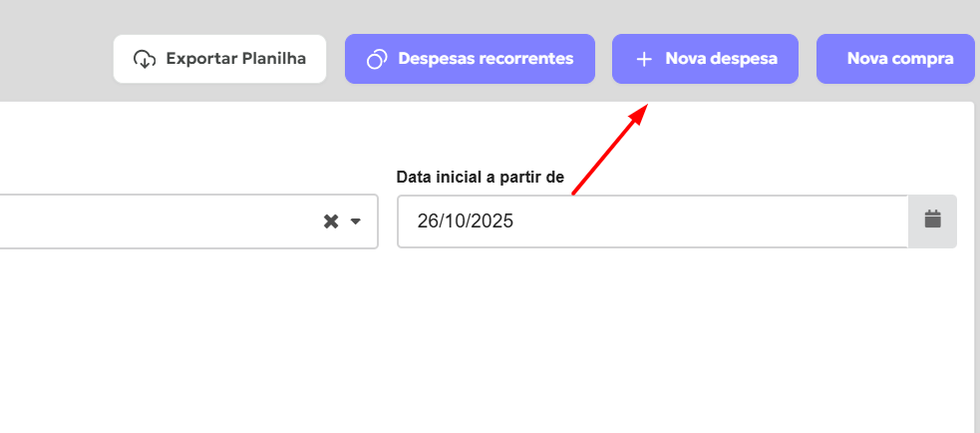Create a new expense with Nova despesa

point(705,59)
